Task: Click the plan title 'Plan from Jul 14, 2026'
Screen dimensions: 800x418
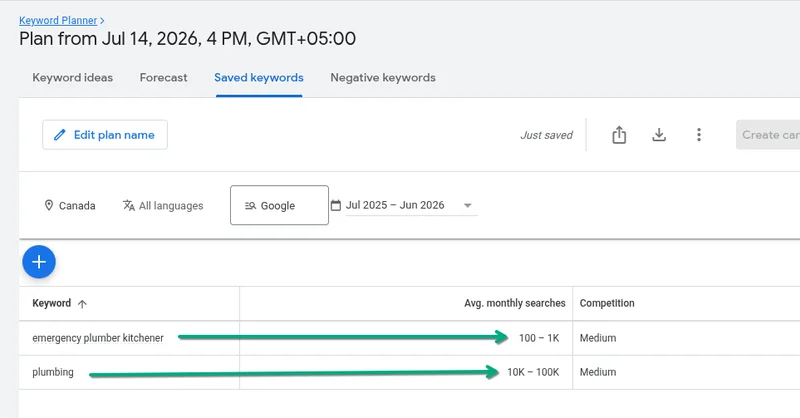Action: [x=187, y=39]
